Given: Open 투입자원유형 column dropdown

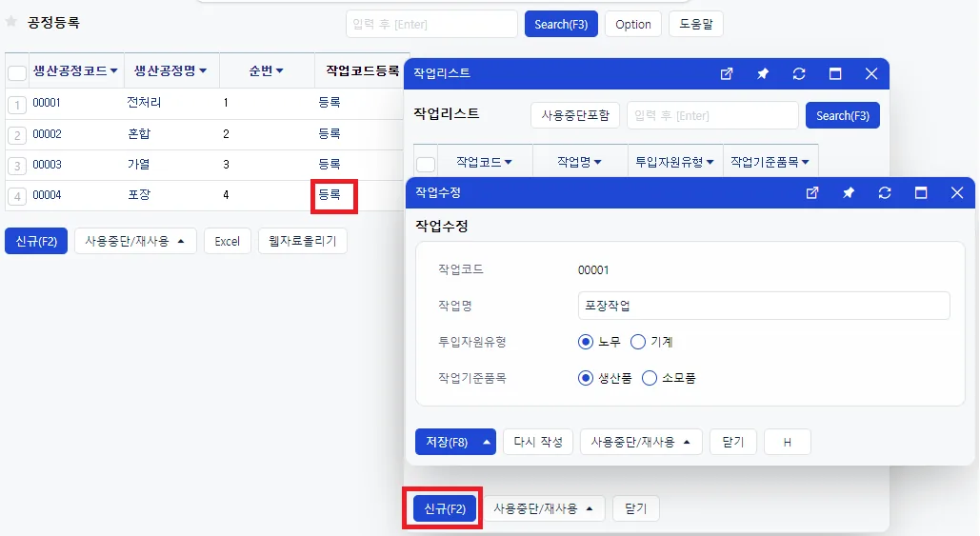Looking at the screenshot, I should 710,162.
